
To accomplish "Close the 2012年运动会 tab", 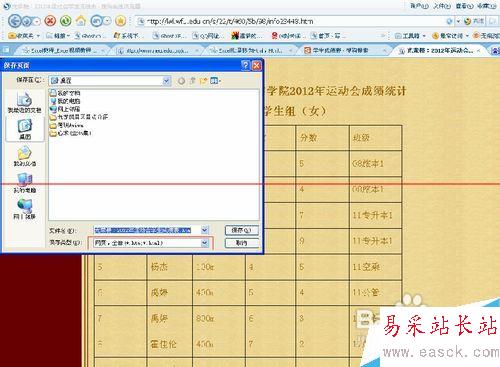I will pyautogui.click(x=479, y=51).
